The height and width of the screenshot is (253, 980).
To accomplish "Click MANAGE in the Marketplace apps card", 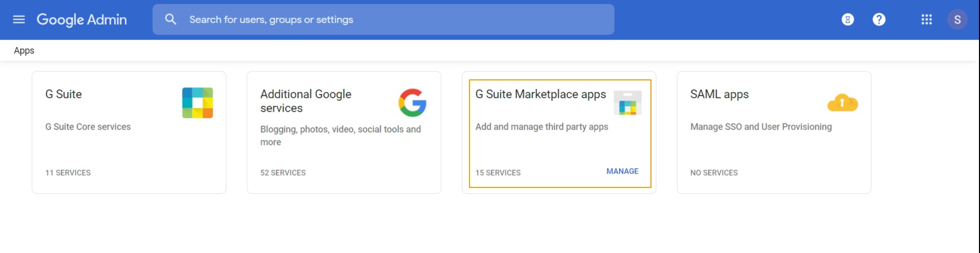I will click(622, 171).
